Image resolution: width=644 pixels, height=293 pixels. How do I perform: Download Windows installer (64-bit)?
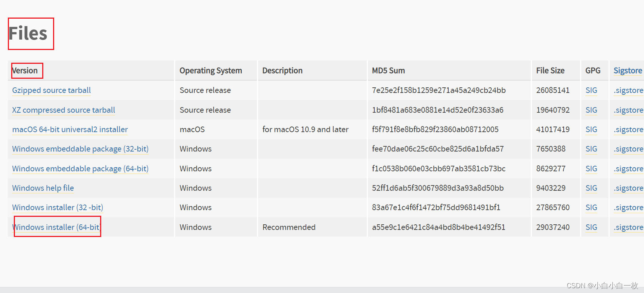(x=56, y=227)
